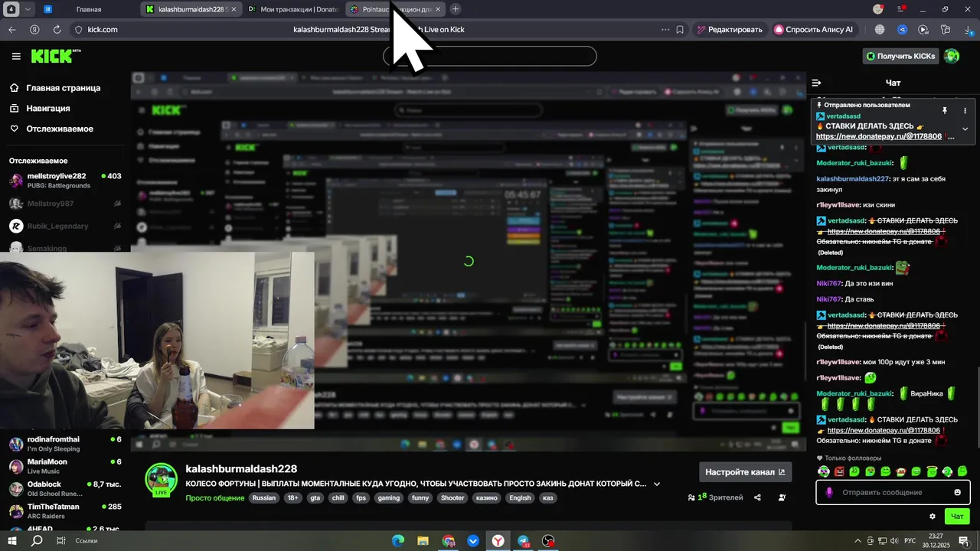Open the Kick profile avatar menu

(x=952, y=56)
